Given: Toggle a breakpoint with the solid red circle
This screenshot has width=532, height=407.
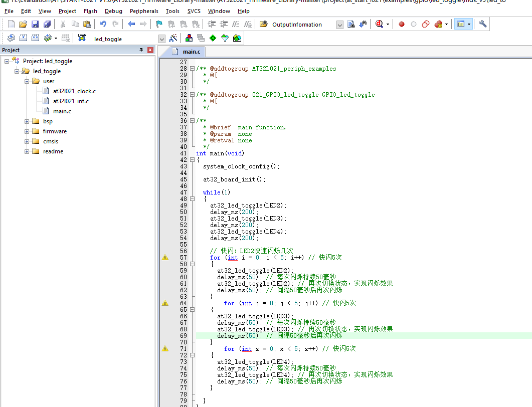Looking at the screenshot, I should (x=401, y=24).
